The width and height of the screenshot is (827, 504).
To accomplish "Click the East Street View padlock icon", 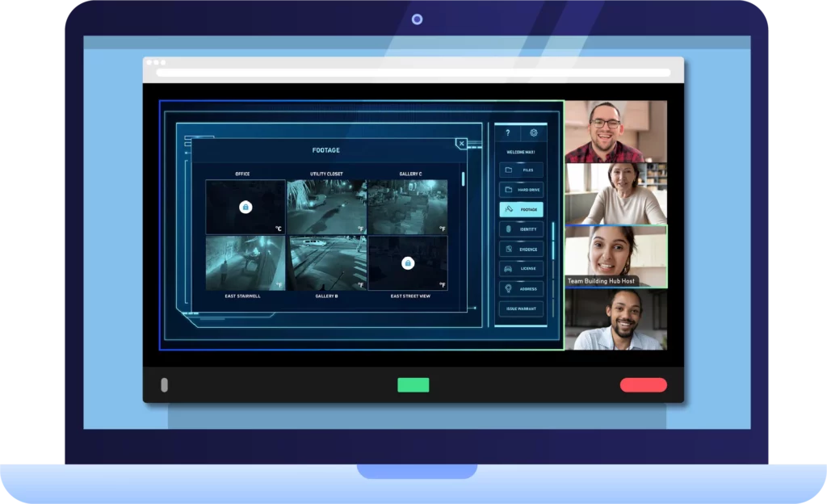I will click(x=408, y=263).
